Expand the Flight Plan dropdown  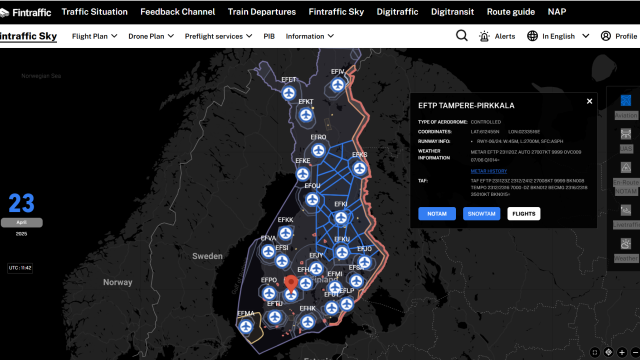tap(95, 36)
